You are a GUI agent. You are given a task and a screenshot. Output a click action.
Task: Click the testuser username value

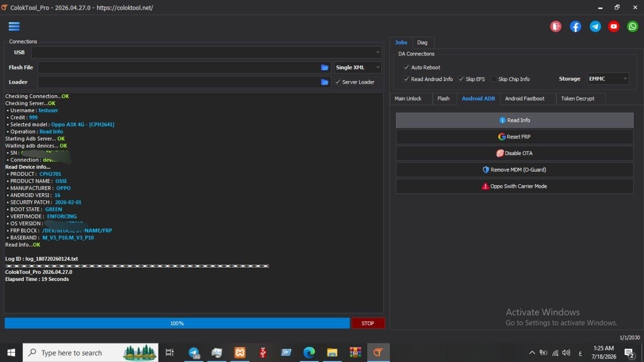click(x=48, y=110)
